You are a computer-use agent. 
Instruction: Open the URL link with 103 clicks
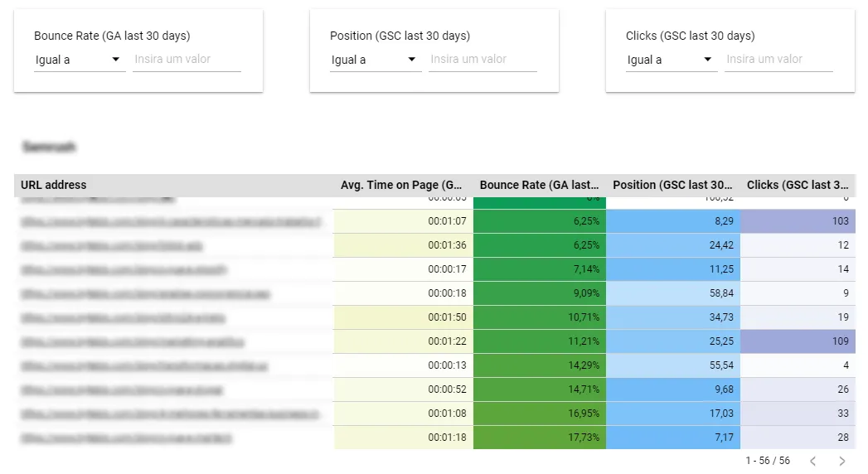pos(171,222)
